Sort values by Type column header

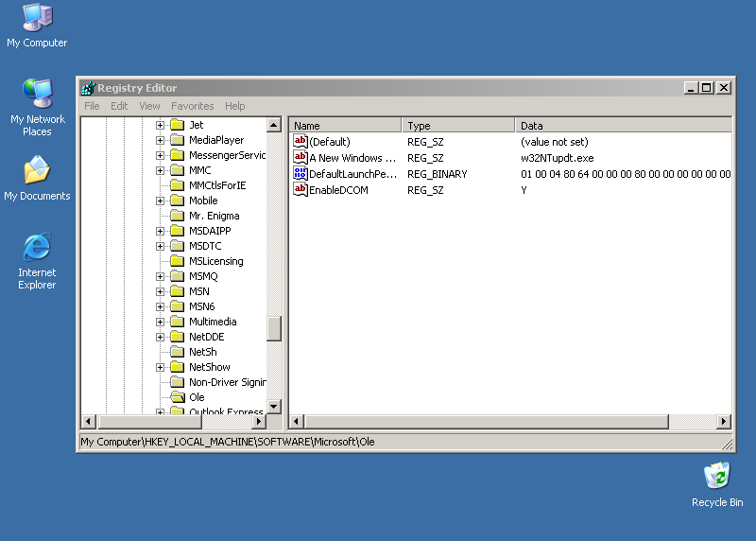(458, 126)
